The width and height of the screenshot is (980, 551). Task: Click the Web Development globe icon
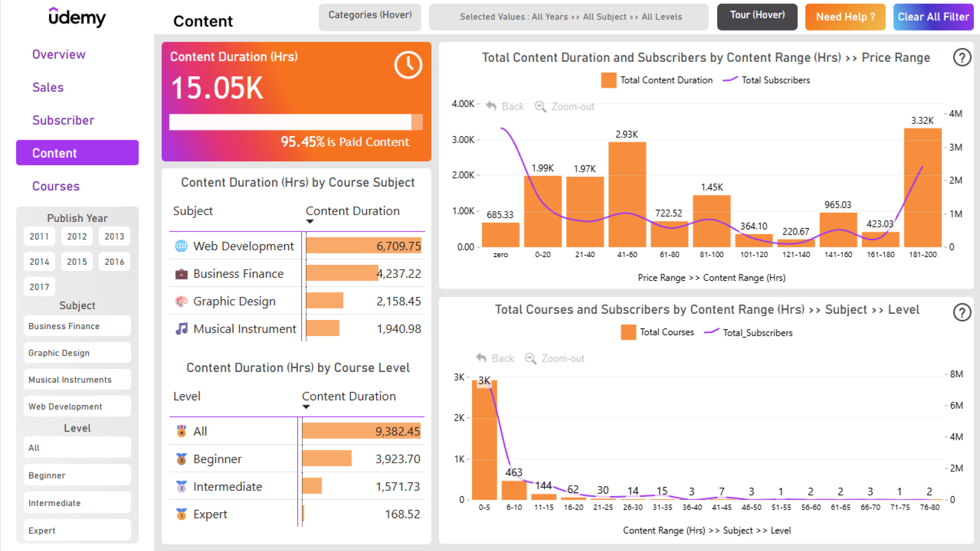181,246
